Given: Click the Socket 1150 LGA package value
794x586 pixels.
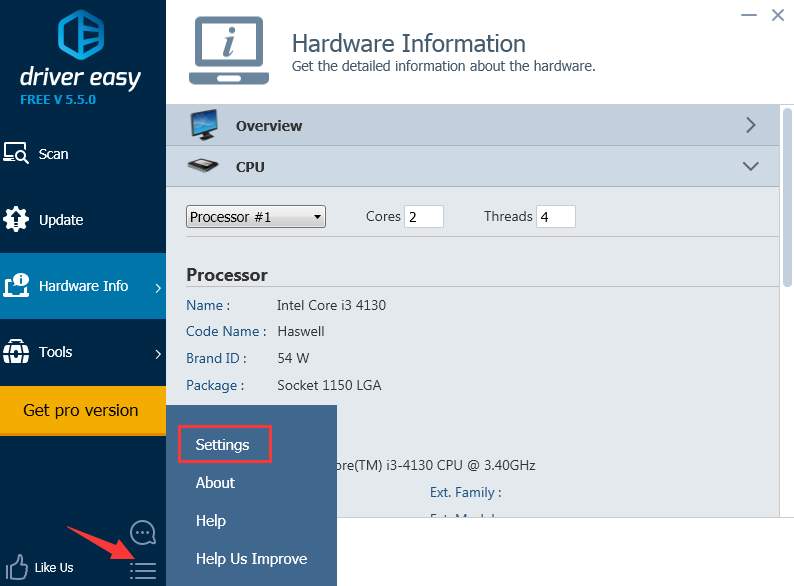Looking at the screenshot, I should click(329, 385).
